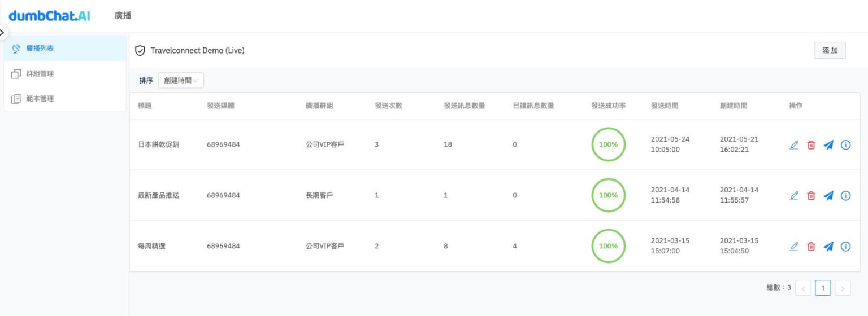This screenshot has width=868, height=316.
Task: Send the 最新產品推送 broadcast with paper plane icon
Action: (x=828, y=195)
